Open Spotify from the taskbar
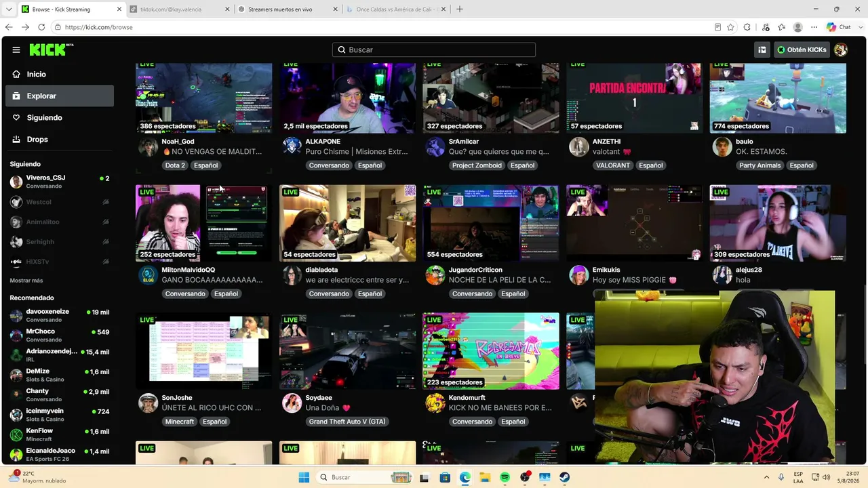 pos(505,477)
